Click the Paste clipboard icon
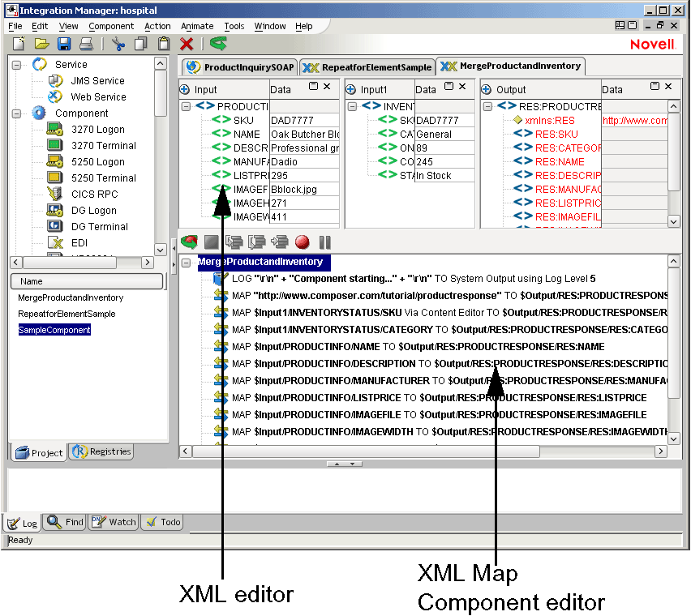The height and width of the screenshot is (616, 691). (x=164, y=44)
